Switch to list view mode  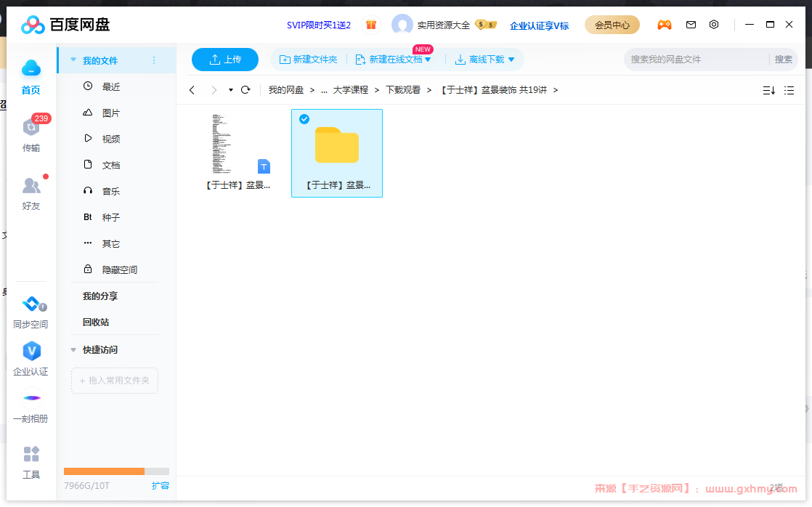(x=789, y=90)
